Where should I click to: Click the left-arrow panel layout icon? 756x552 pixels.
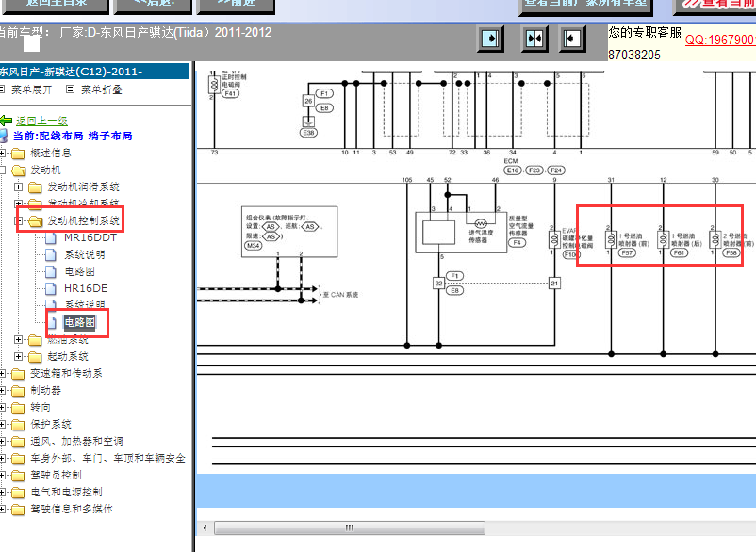pos(572,38)
